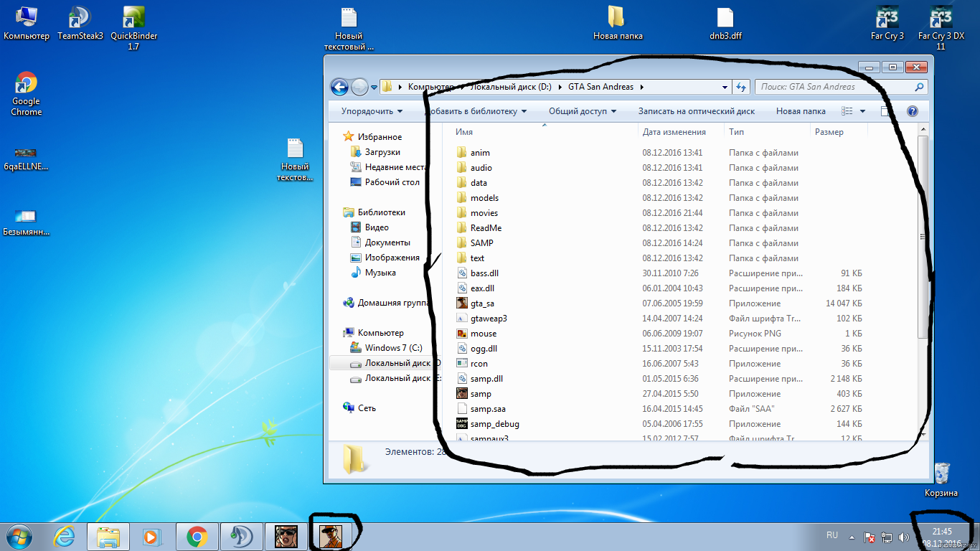Screen dimensions: 980x551
Task: Launch the Far Cry 3 DX 11 shortcut
Action: (x=941, y=28)
